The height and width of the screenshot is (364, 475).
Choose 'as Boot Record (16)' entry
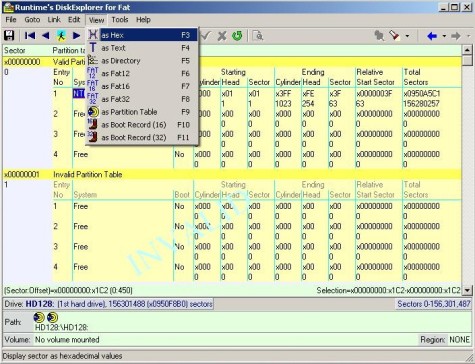pyautogui.click(x=143, y=125)
